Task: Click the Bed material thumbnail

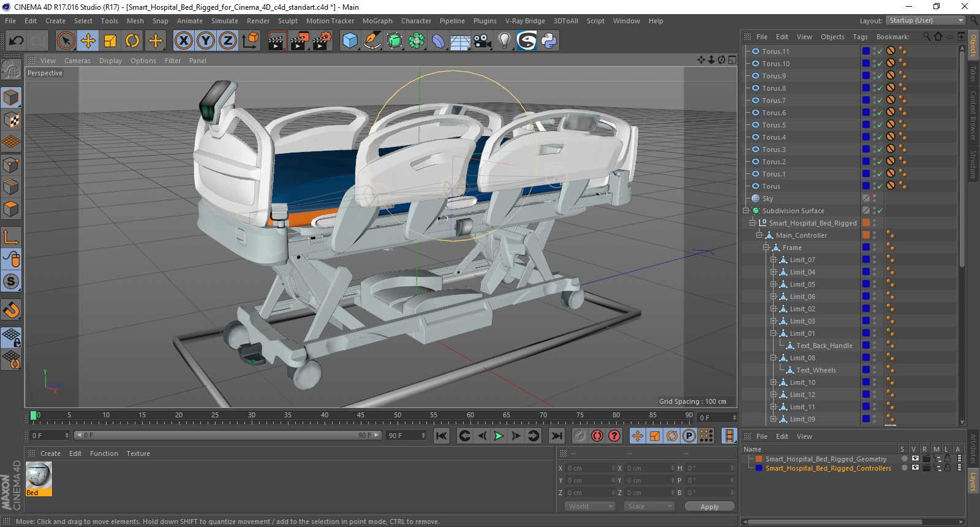Action: pos(39,475)
